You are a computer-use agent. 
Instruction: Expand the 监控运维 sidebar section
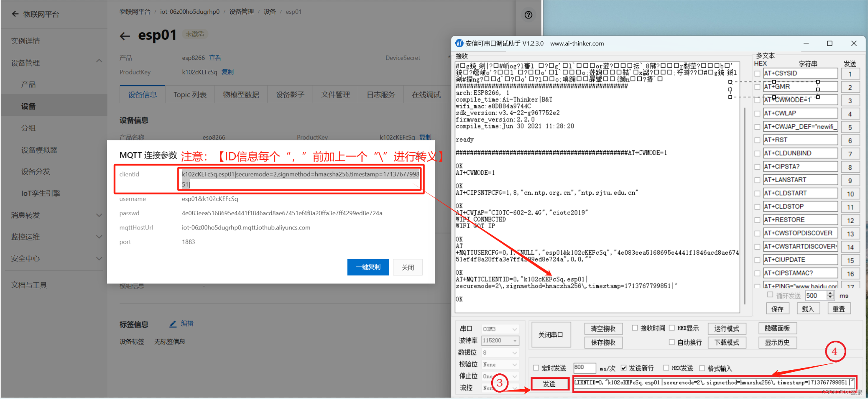pos(99,237)
